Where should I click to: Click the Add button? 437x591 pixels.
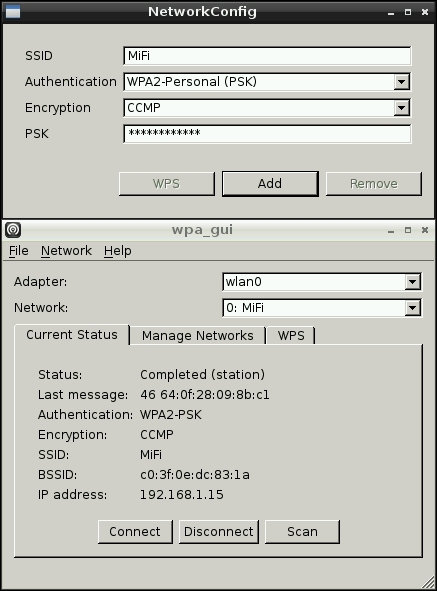[x=270, y=184]
